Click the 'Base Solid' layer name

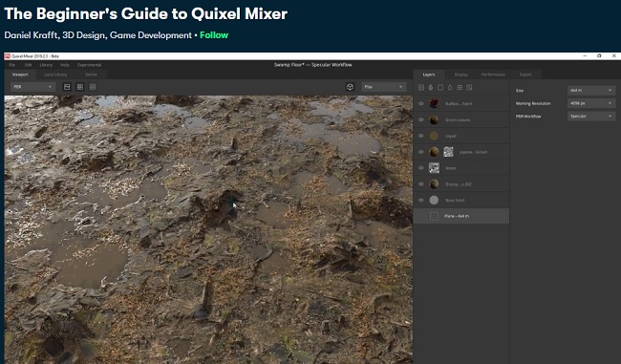(455, 201)
